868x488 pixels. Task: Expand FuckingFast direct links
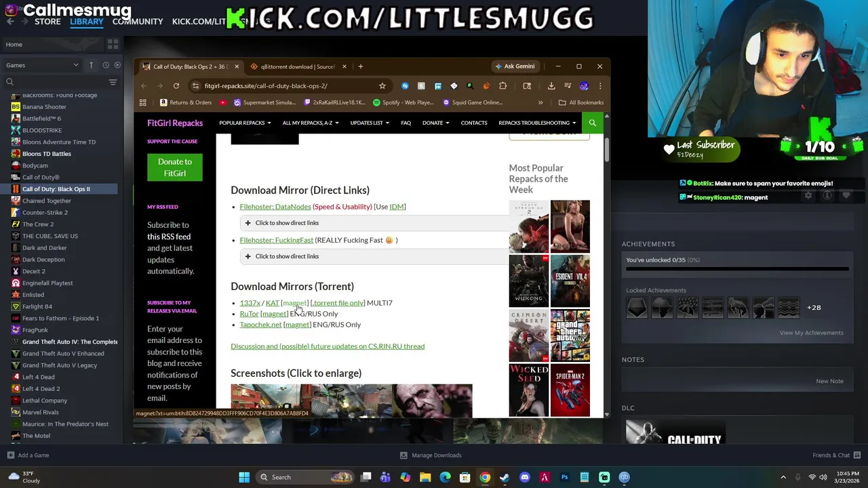pos(374,256)
